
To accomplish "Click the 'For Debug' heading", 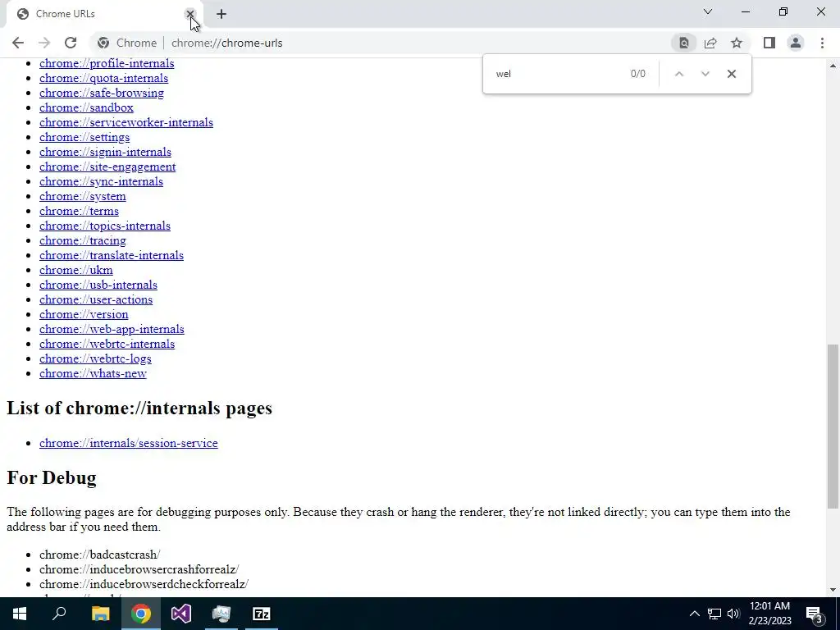I will coord(52,477).
